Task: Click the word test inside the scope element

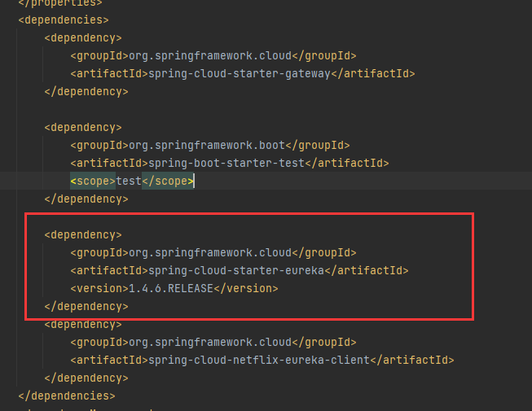Action: pyautogui.click(x=129, y=181)
